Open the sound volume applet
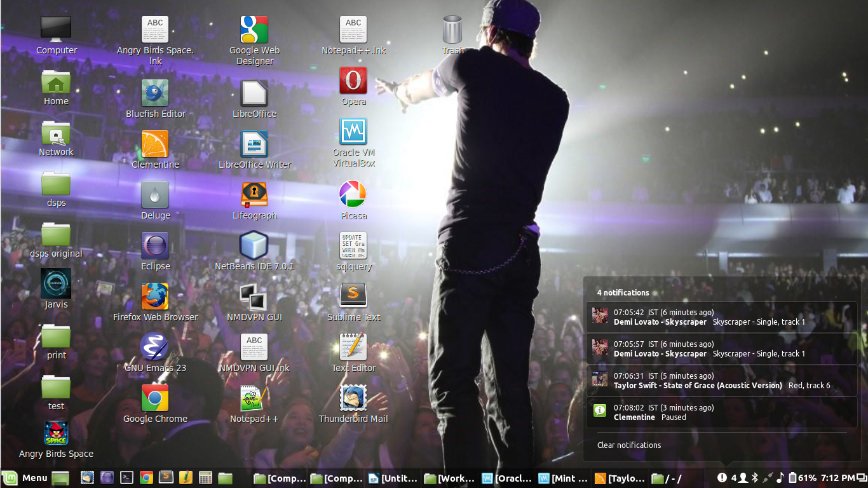The height and width of the screenshot is (488, 868). [780, 478]
